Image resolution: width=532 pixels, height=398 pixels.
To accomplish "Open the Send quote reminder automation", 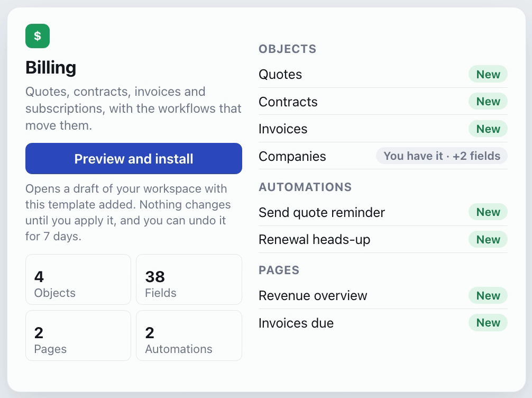I will pyautogui.click(x=383, y=212).
